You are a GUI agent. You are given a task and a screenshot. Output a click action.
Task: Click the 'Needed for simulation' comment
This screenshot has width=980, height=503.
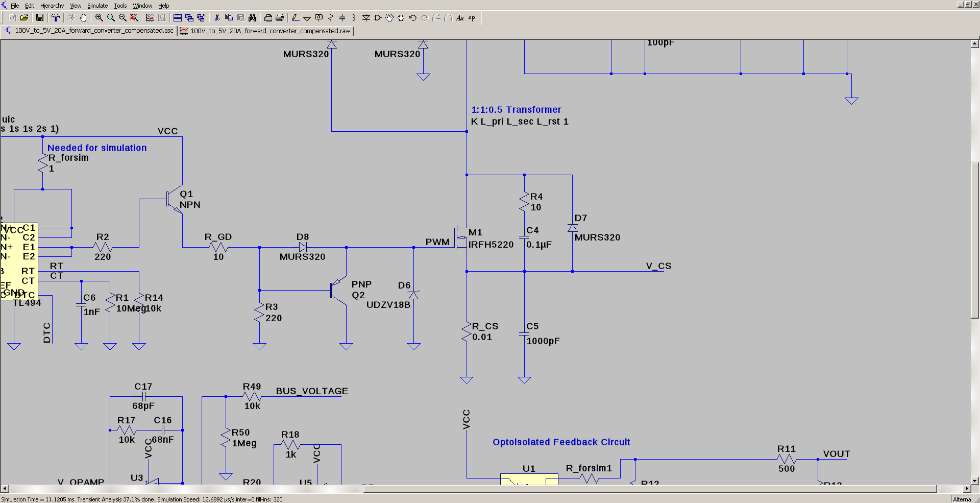(97, 148)
